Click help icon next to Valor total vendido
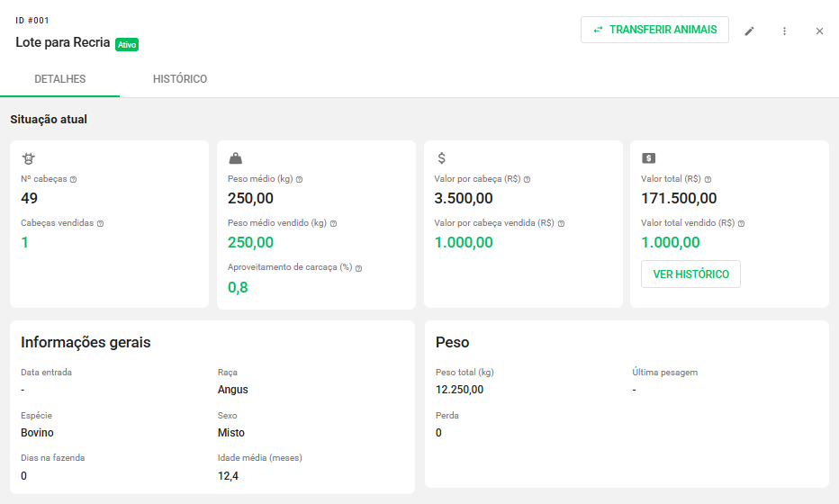839x504 pixels. (x=741, y=223)
